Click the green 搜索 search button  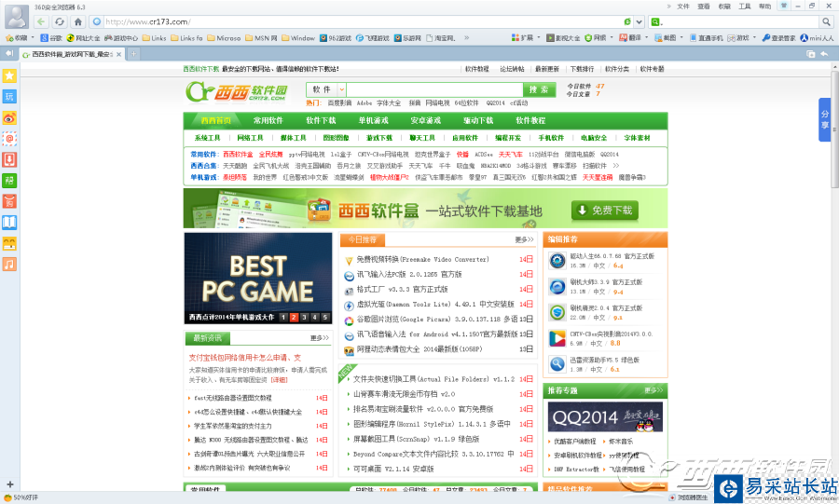coord(539,89)
